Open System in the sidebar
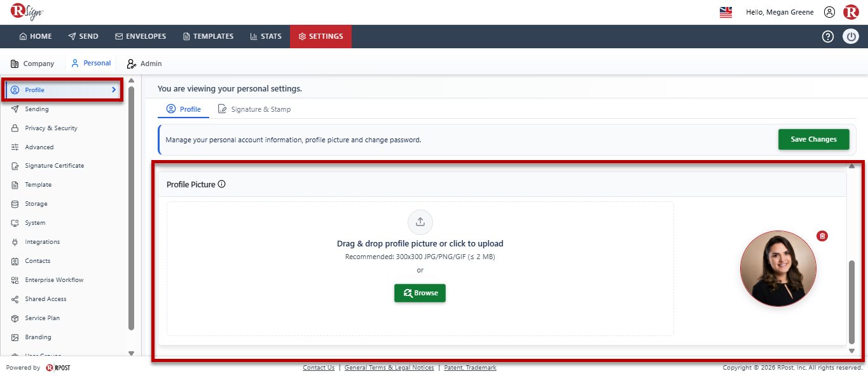The width and height of the screenshot is (868, 376). coord(35,223)
